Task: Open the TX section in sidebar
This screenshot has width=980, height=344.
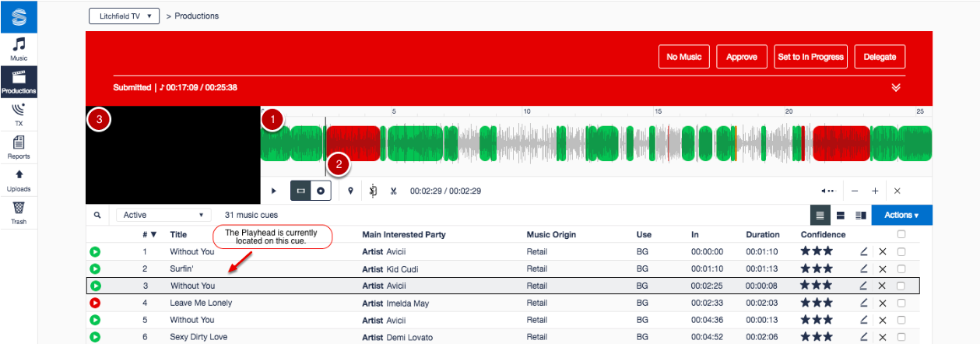Action: [19, 114]
